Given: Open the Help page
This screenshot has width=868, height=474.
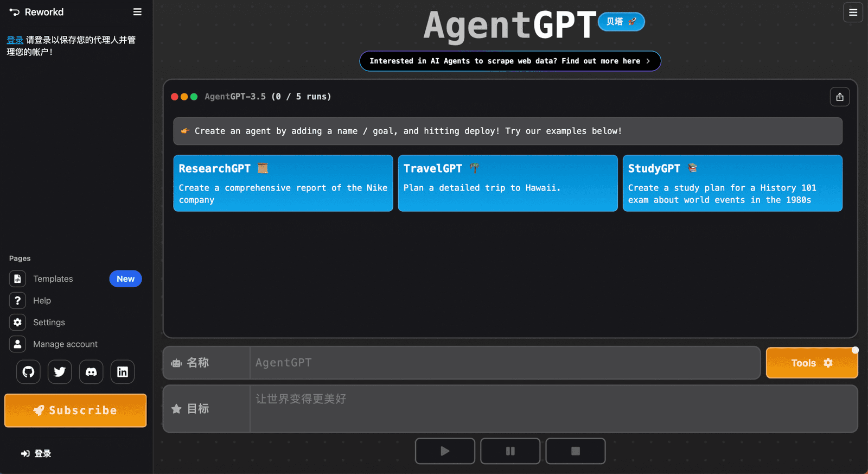Looking at the screenshot, I should point(42,301).
